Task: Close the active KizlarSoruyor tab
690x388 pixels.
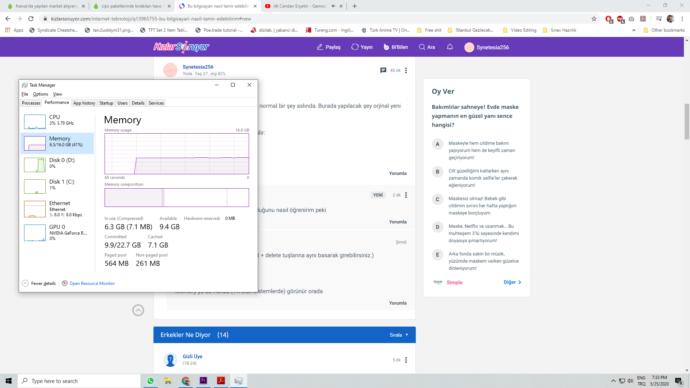Action: (255, 6)
